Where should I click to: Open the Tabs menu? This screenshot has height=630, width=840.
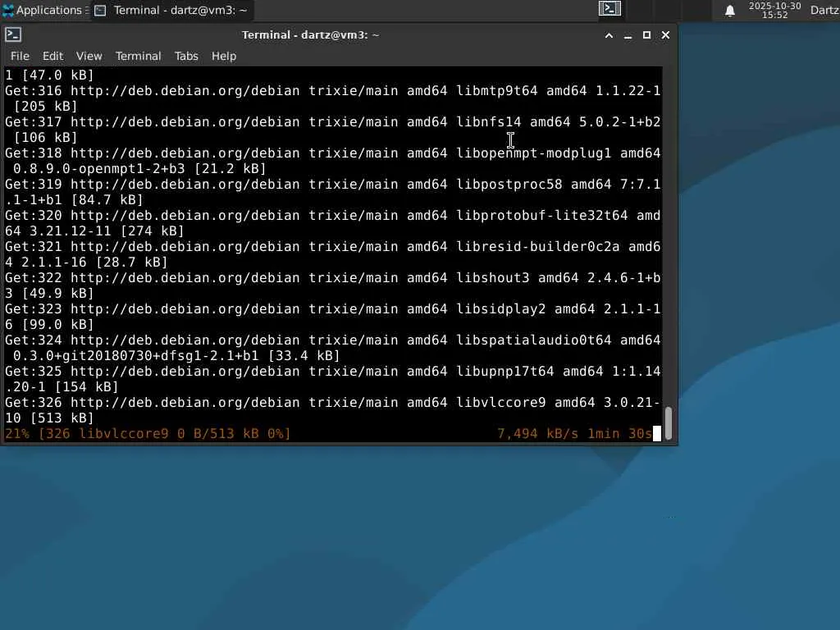click(x=186, y=56)
